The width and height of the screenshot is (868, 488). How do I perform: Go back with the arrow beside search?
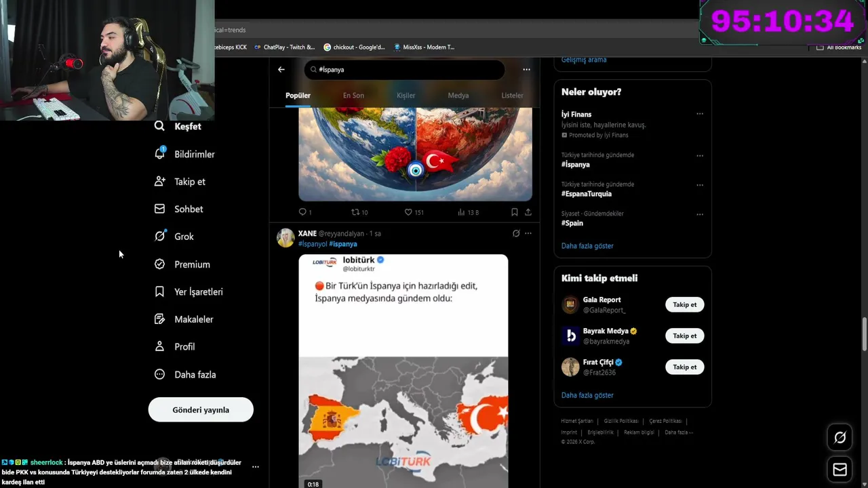(281, 69)
